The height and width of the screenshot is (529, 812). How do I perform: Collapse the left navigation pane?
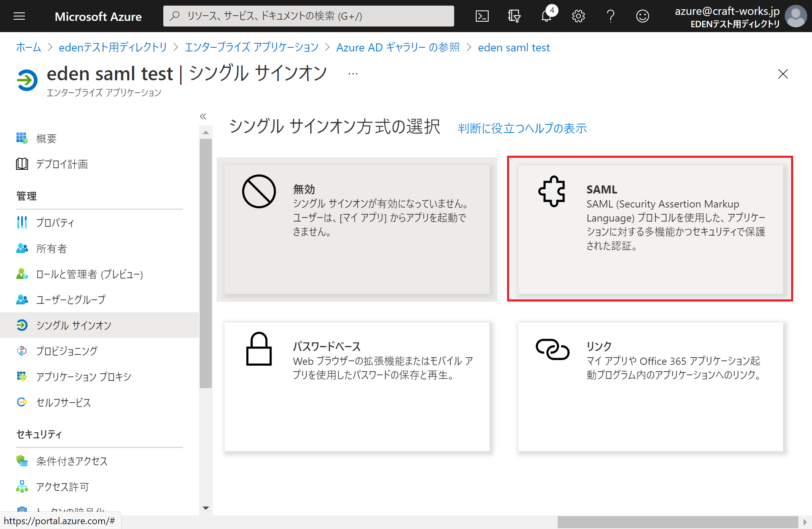pyautogui.click(x=203, y=116)
